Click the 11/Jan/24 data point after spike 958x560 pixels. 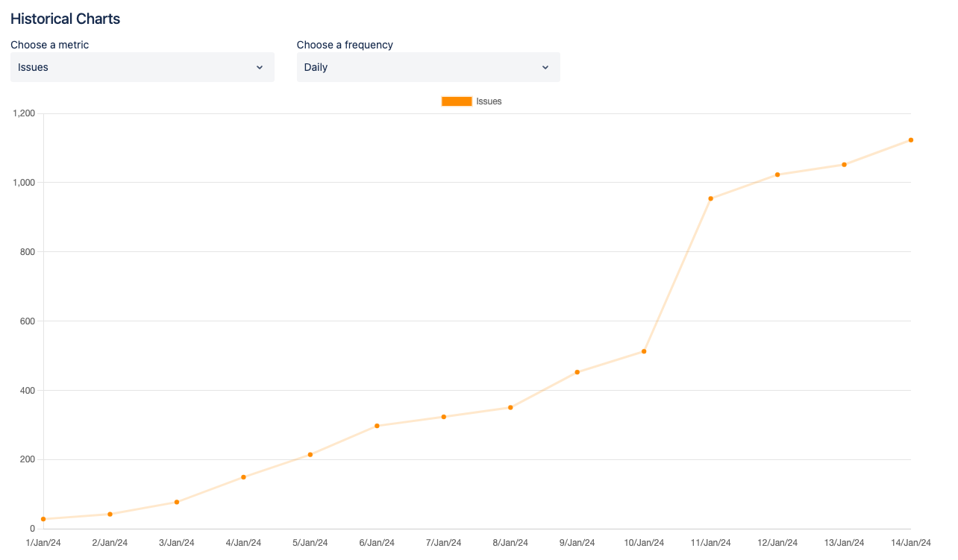coord(711,198)
